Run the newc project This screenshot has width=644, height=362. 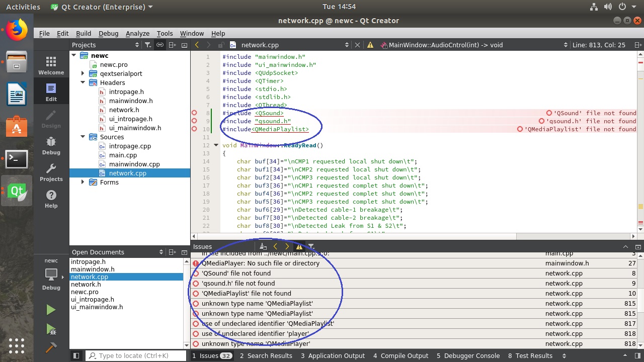tap(51, 310)
